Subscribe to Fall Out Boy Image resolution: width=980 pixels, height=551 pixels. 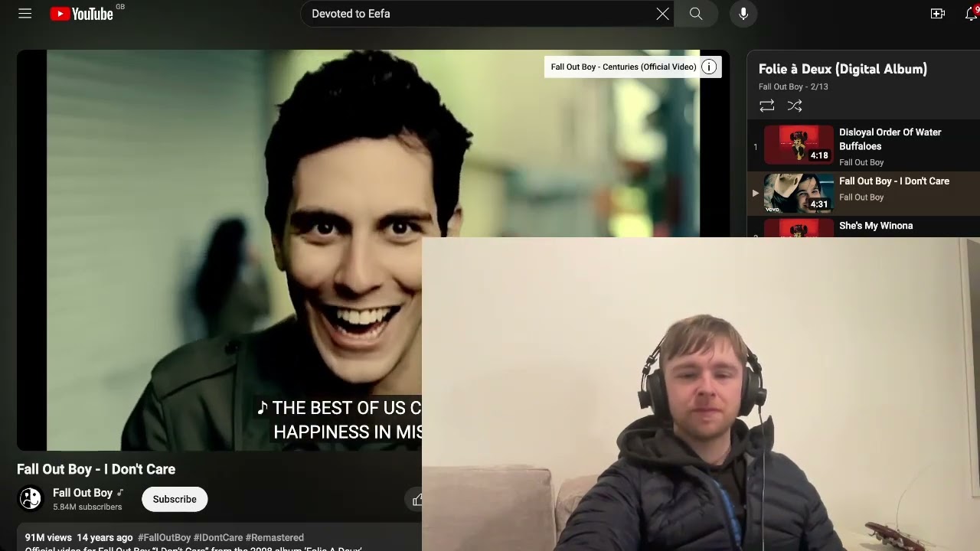coord(175,499)
